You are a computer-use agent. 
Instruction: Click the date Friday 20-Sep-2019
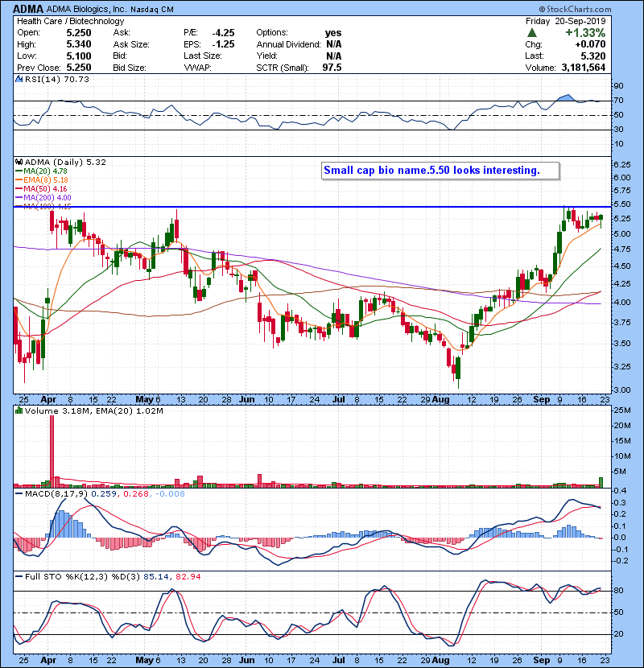click(565, 21)
